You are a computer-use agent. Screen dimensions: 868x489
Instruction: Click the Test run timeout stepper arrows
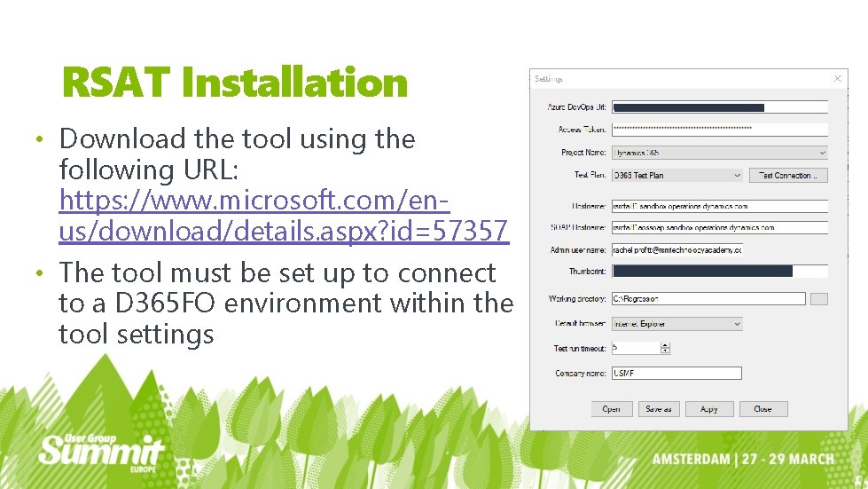tap(665, 348)
